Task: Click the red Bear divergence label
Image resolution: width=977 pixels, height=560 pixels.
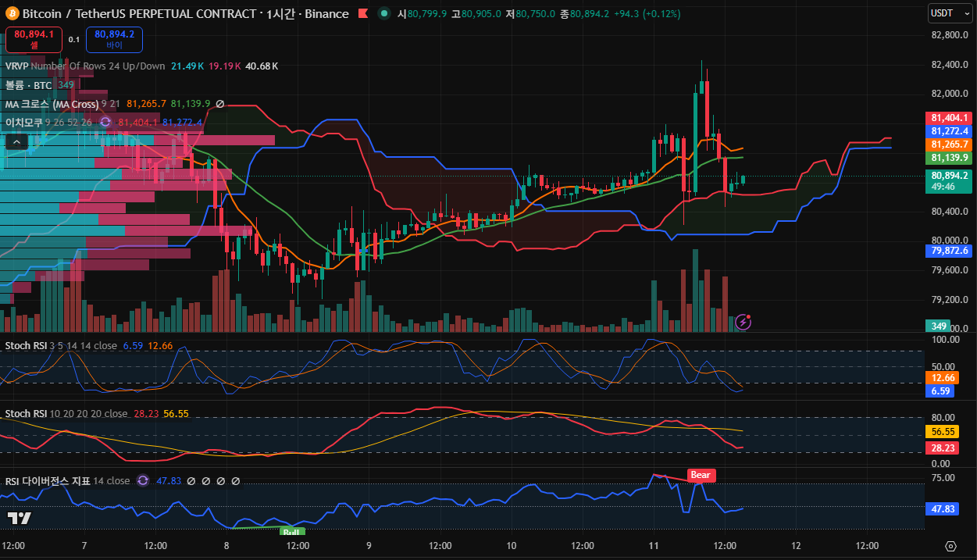Action: (701, 475)
